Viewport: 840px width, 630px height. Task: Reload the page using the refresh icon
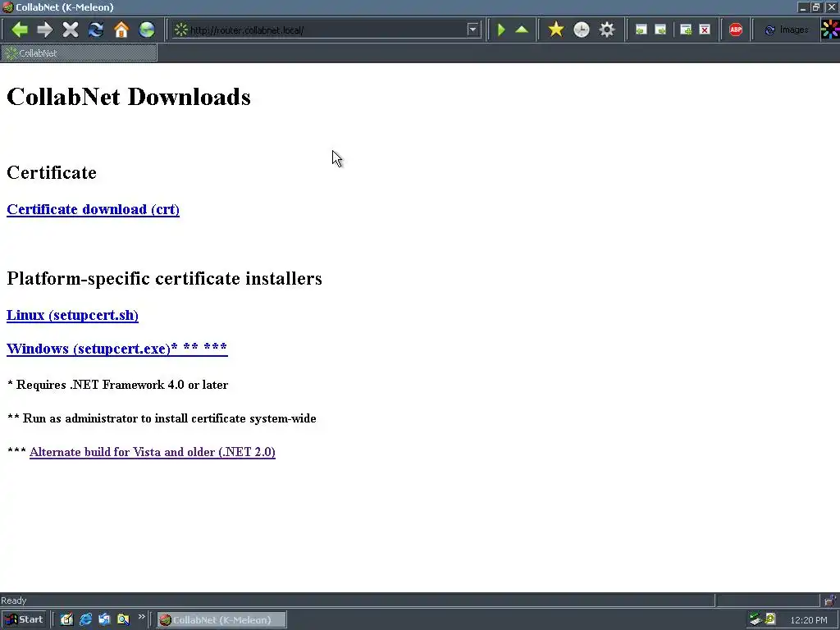pos(96,30)
